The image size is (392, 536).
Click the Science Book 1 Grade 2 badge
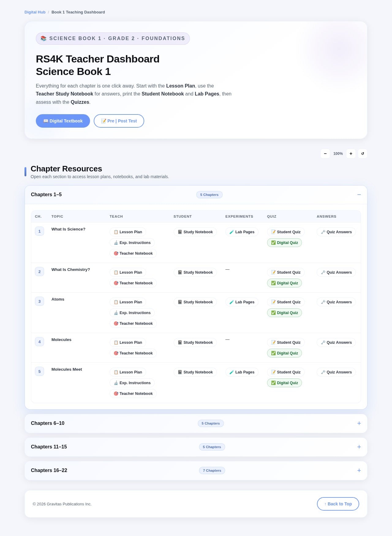113,39
